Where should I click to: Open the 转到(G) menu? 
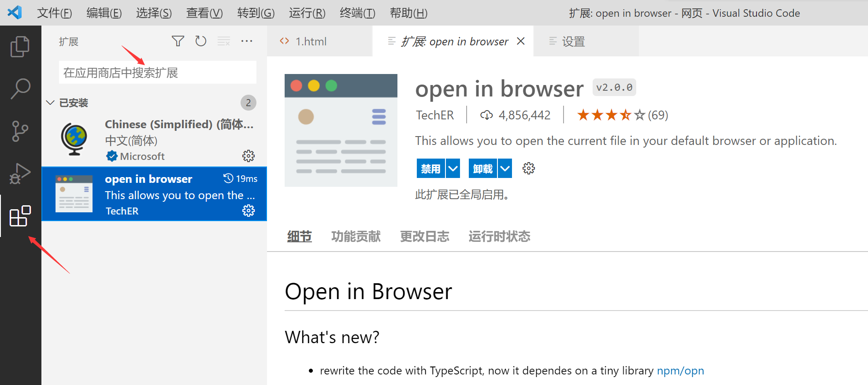click(256, 13)
